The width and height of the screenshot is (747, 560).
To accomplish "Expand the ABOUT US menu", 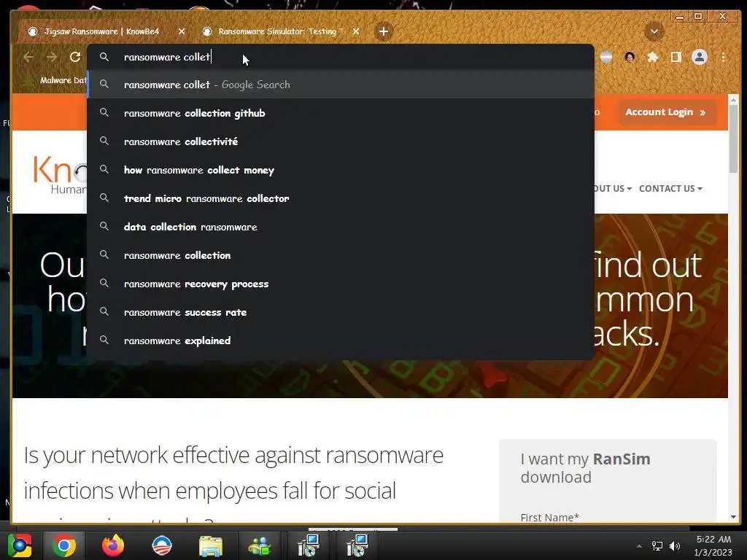I will tap(613, 189).
